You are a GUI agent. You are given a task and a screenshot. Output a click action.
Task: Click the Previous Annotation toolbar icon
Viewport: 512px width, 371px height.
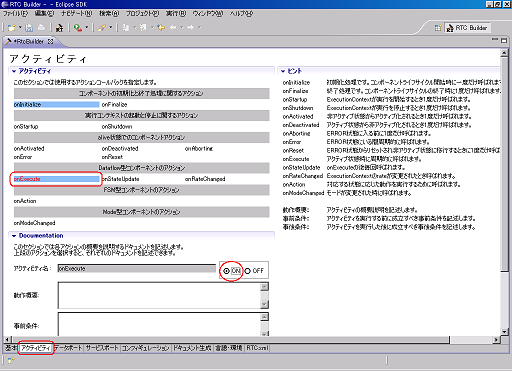(x=143, y=28)
